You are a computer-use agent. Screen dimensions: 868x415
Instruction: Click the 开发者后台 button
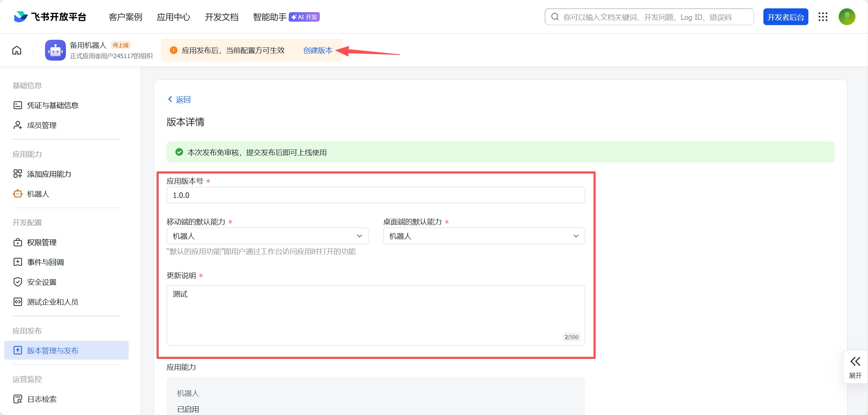785,17
